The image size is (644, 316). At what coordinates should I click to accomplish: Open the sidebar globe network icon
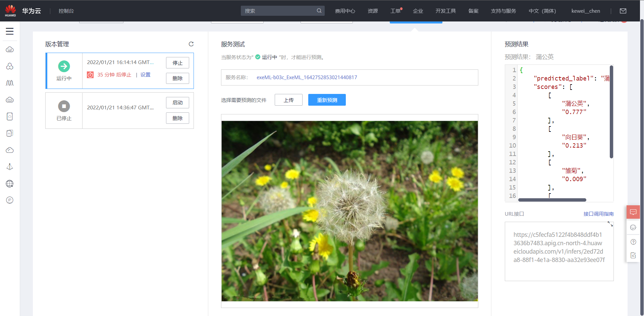point(10,183)
